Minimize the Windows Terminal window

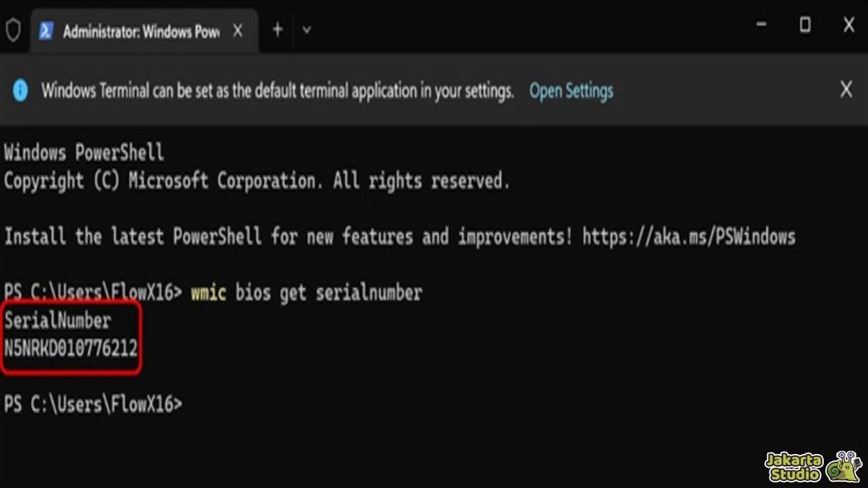coord(760,25)
